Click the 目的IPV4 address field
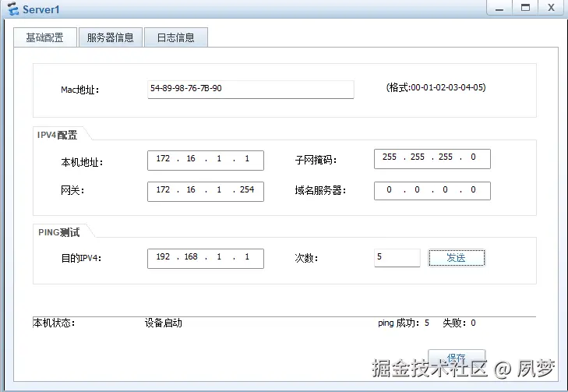The image size is (568, 392). coord(206,258)
